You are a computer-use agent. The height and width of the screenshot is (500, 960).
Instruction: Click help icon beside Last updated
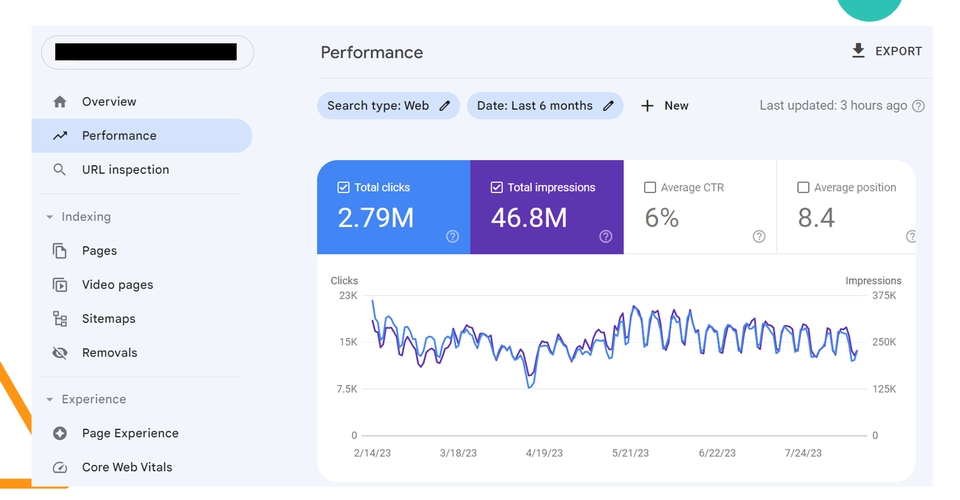coord(918,106)
